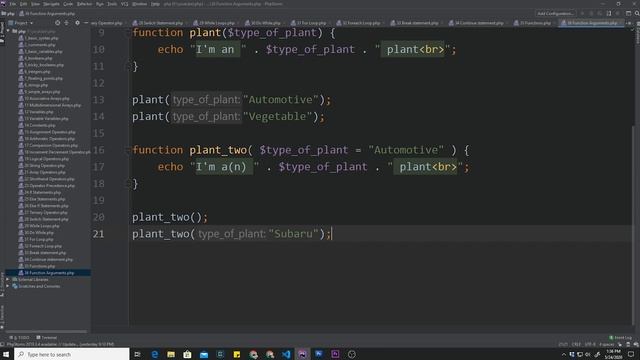Open the Terminal tool window button
The height and width of the screenshot is (360, 640).
coord(47,338)
